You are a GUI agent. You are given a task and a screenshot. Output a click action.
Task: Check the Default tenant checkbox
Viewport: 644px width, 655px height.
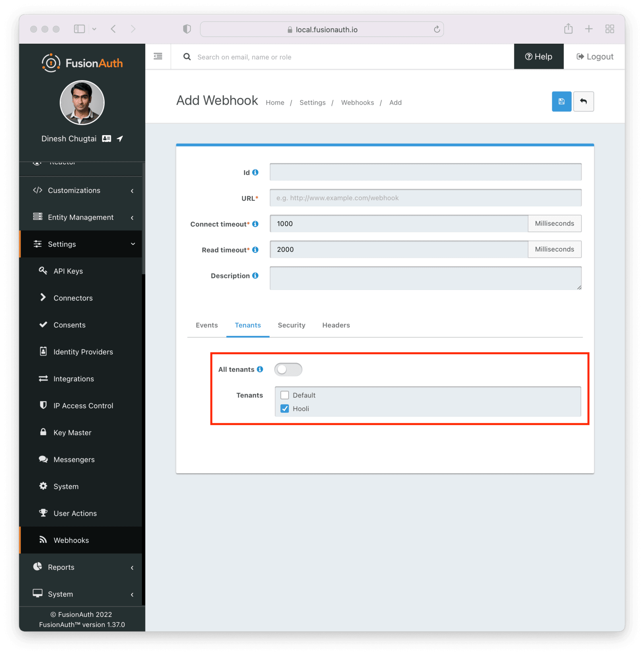click(x=285, y=395)
